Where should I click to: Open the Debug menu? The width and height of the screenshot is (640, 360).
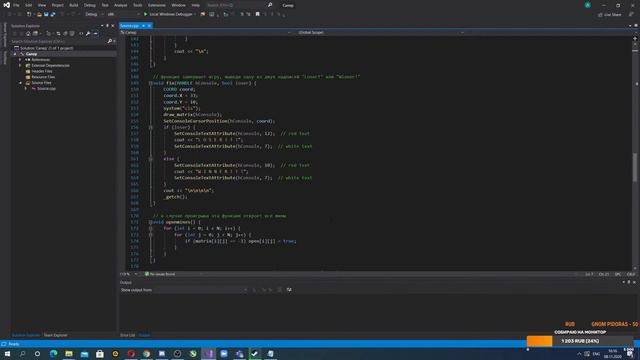pyautogui.click(x=90, y=5)
